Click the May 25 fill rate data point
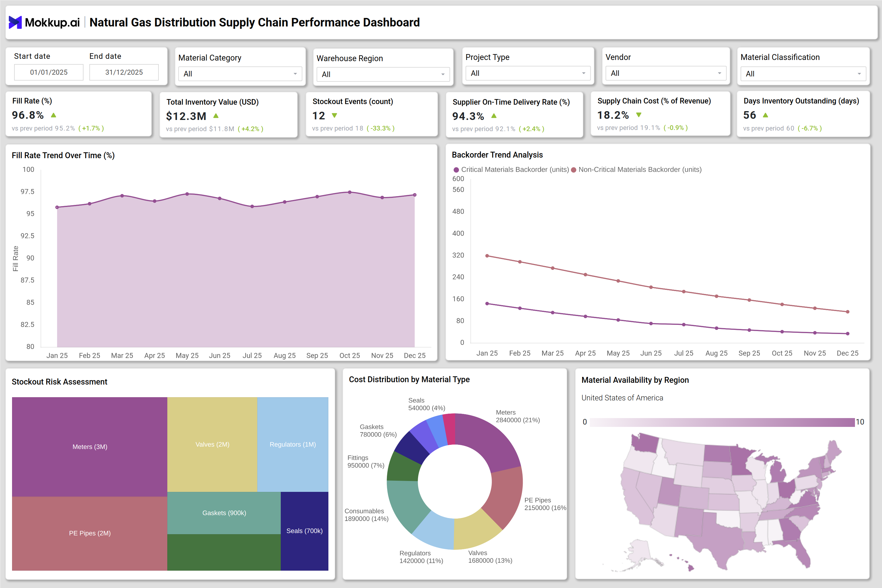This screenshot has height=588, width=882. pyautogui.click(x=187, y=194)
